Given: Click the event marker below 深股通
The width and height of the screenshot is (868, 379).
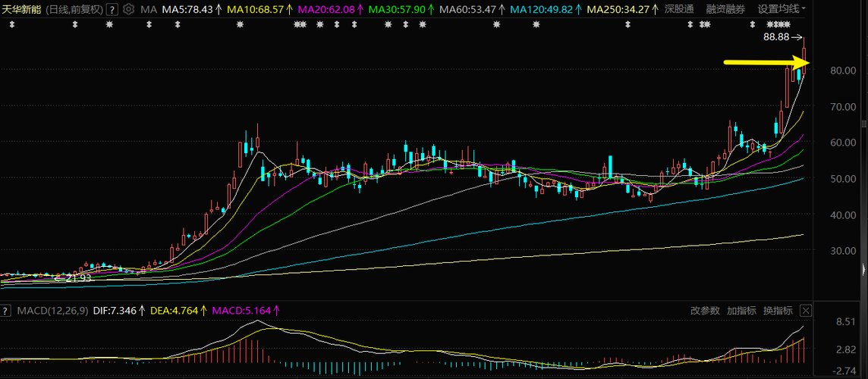Looking at the screenshot, I should coord(690,24).
